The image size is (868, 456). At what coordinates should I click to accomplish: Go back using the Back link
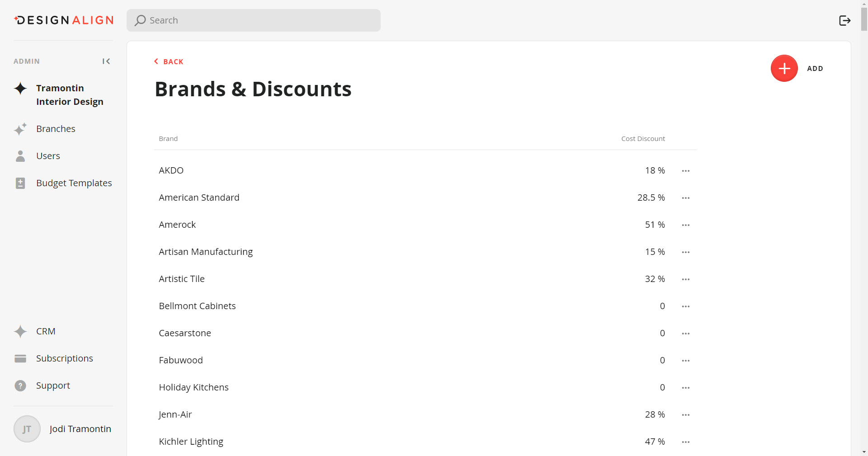(169, 61)
